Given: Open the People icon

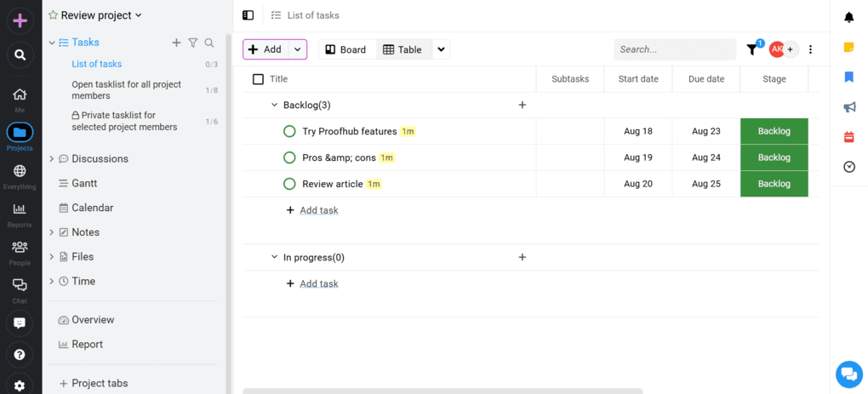Looking at the screenshot, I should pyautogui.click(x=20, y=247).
